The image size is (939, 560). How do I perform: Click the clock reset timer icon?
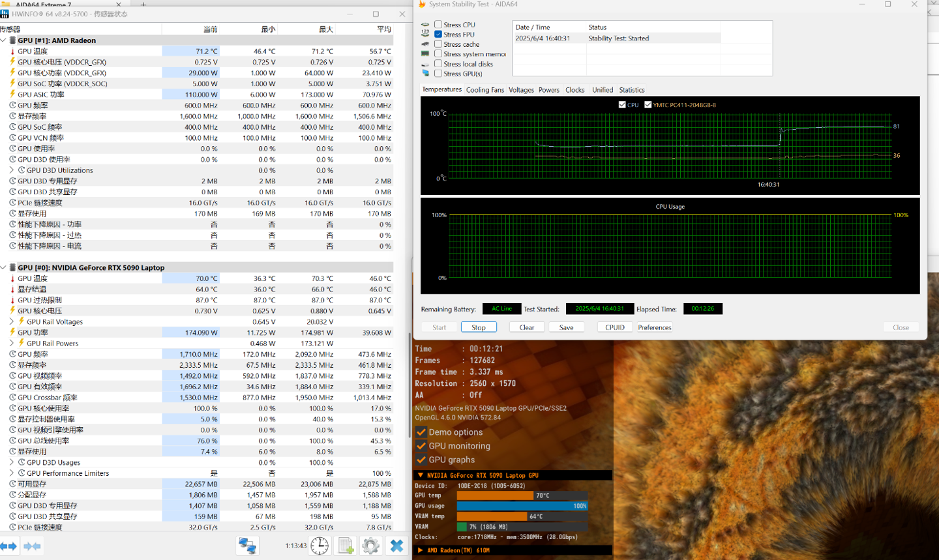320,546
